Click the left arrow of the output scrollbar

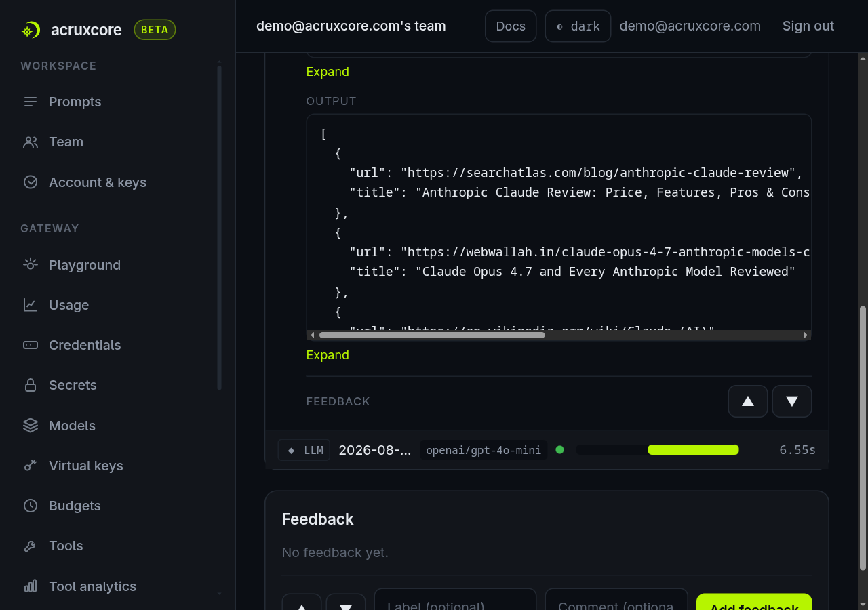(x=313, y=335)
